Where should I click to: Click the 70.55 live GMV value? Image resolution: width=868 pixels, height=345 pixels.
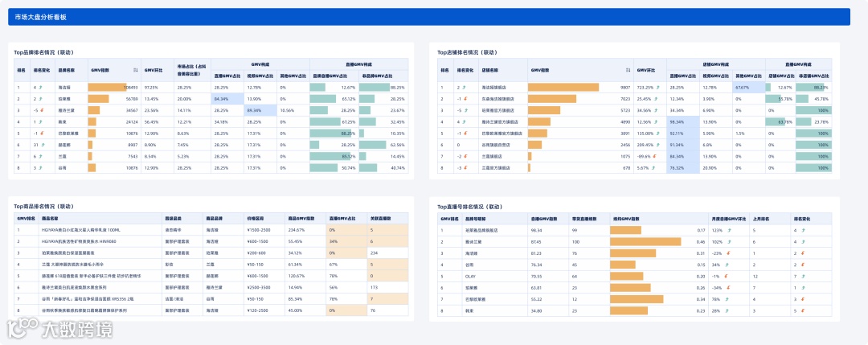536,276
